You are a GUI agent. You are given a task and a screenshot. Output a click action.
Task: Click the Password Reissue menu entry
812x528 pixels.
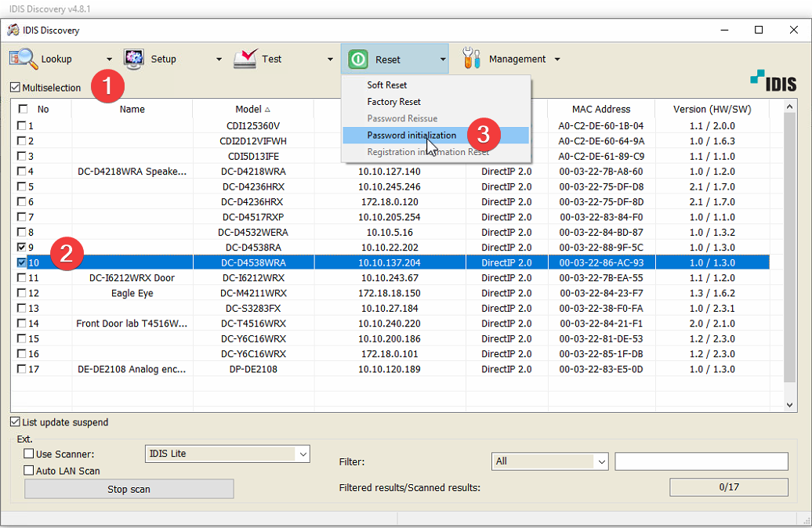tap(436, 118)
